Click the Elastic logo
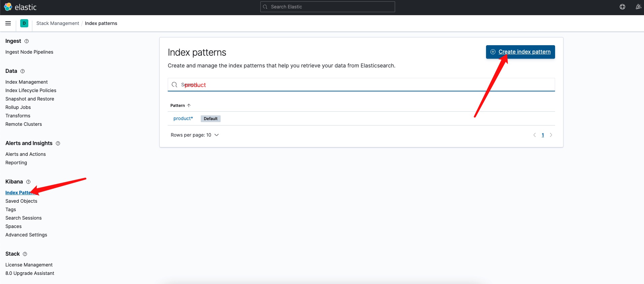 (20, 7)
